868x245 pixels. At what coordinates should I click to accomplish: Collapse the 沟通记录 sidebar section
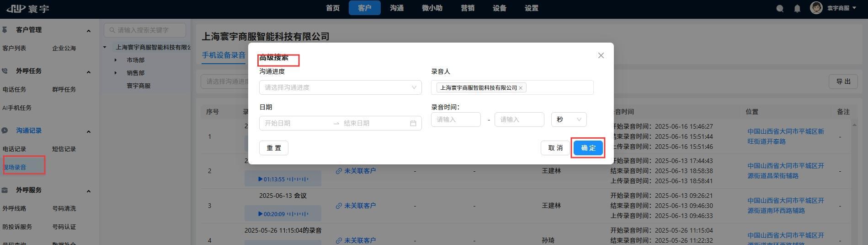[x=89, y=131]
